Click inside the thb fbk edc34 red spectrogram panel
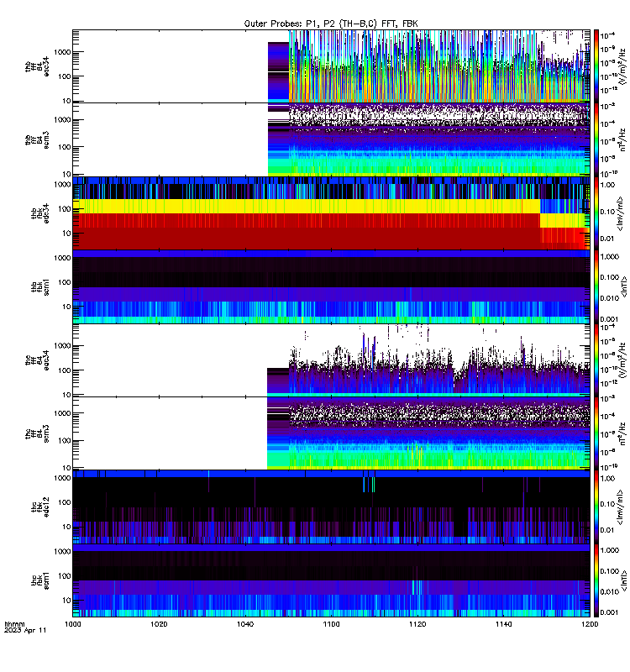The image size is (630, 672). coord(331,213)
